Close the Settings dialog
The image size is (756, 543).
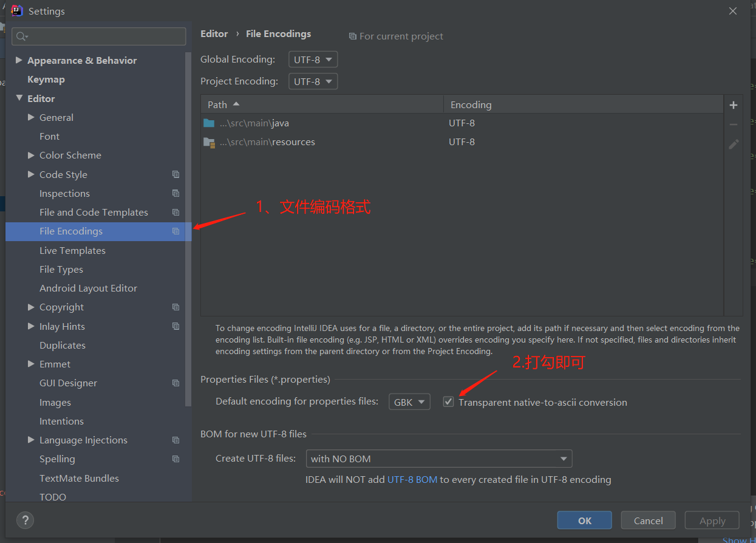733,11
